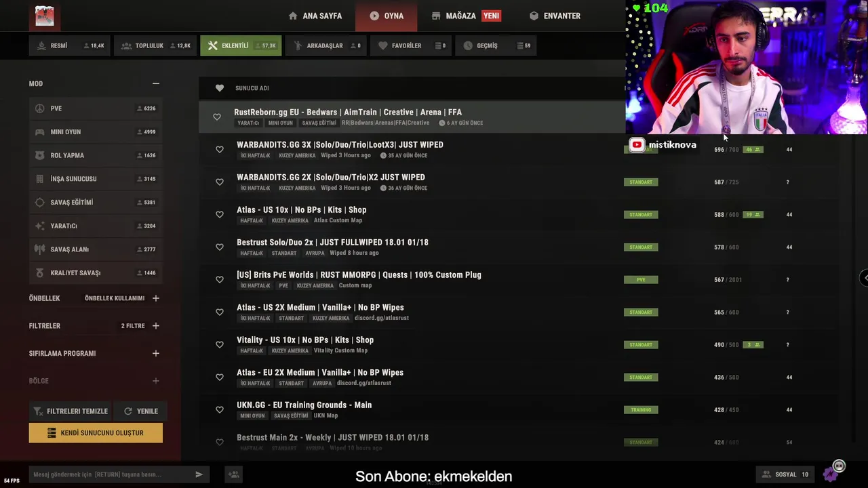
Task: Click the group badge 46 on WARBANDITS 3X
Action: coord(753,150)
